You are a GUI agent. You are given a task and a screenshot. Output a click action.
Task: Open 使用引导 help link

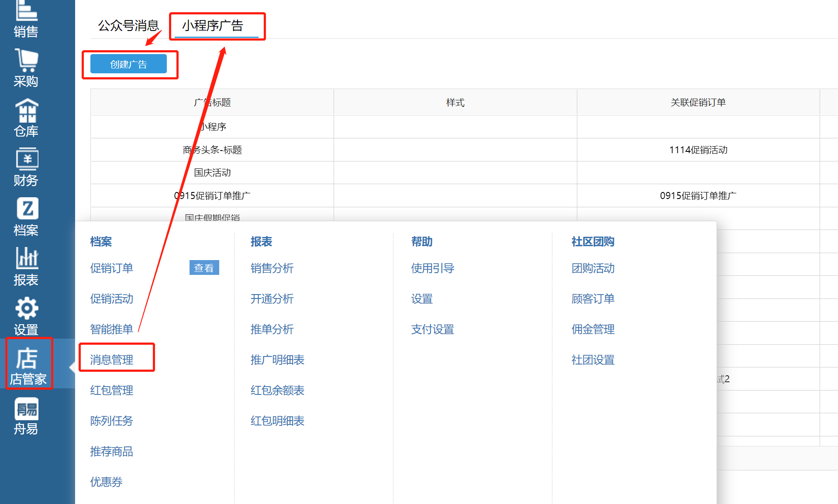coord(433,268)
